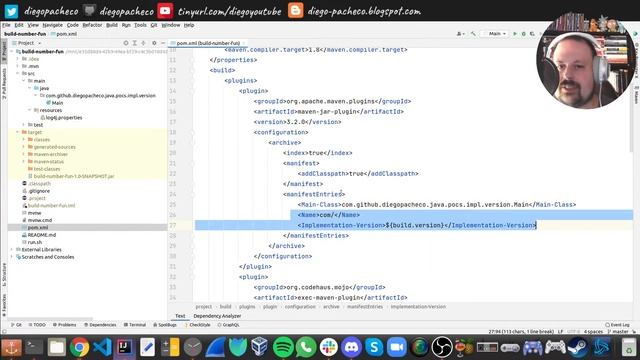The height and width of the screenshot is (360, 640).
Task: Open VirtualBox from the dock
Action: [x=260, y=347]
